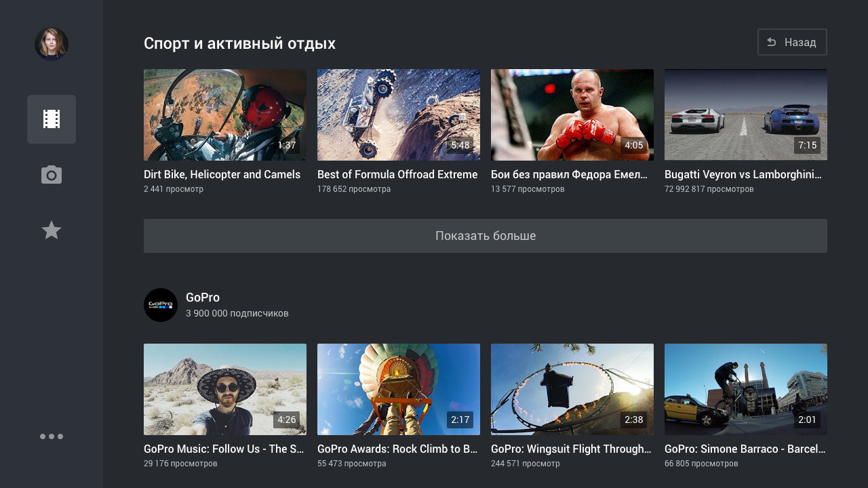
Task: Open the star favorites section
Action: (x=52, y=230)
